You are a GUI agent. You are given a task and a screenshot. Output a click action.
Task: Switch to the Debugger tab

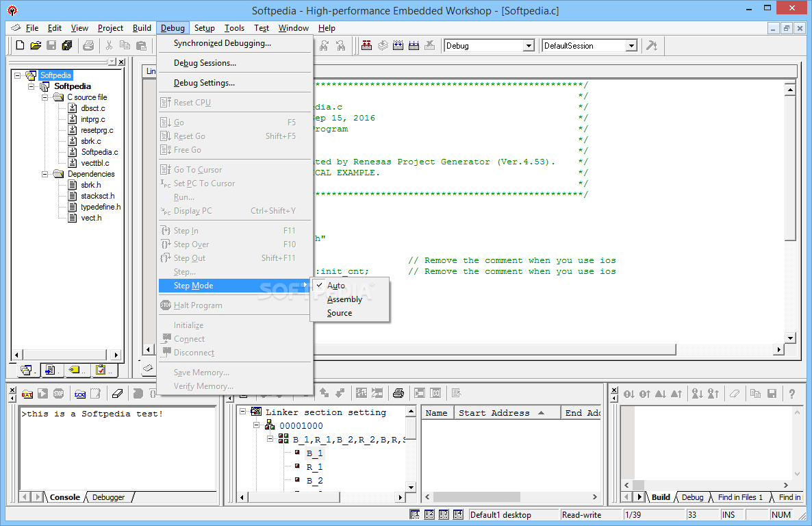pyautogui.click(x=108, y=497)
